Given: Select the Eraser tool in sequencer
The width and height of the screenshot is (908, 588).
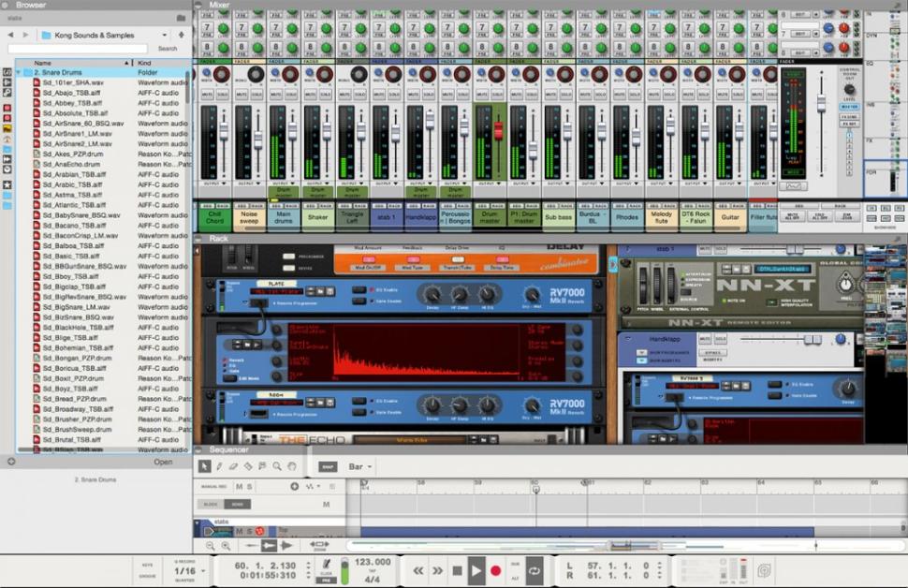Looking at the screenshot, I should tap(234, 466).
